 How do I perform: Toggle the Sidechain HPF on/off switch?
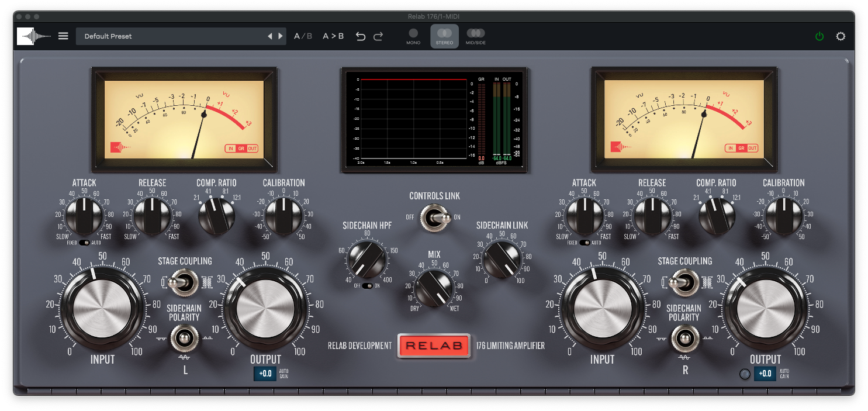coord(367,286)
